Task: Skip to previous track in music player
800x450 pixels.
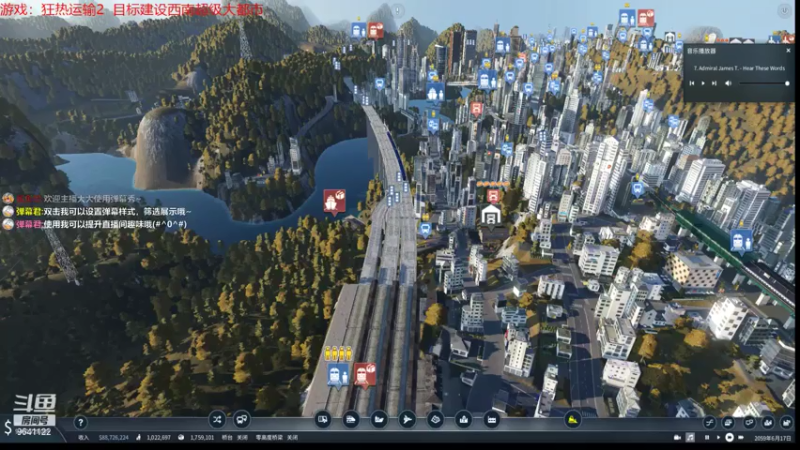Action: click(692, 83)
